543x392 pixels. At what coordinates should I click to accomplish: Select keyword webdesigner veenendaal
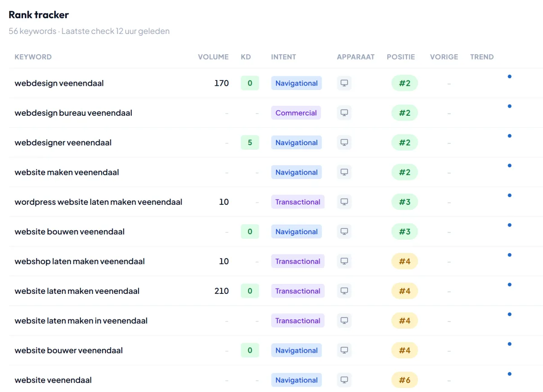pyautogui.click(x=63, y=142)
